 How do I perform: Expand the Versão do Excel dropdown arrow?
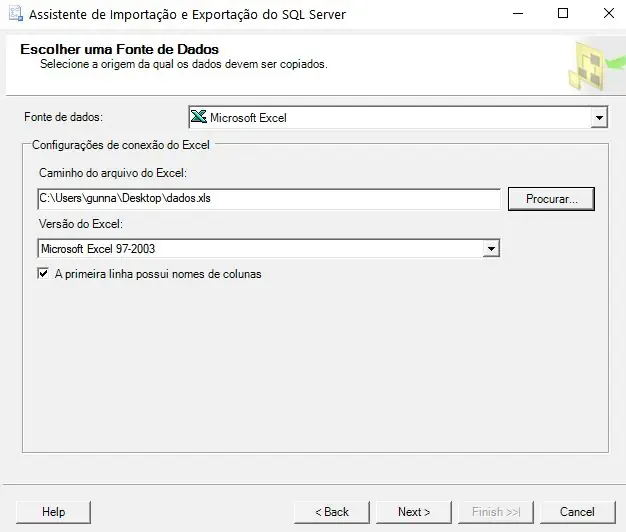coord(491,249)
